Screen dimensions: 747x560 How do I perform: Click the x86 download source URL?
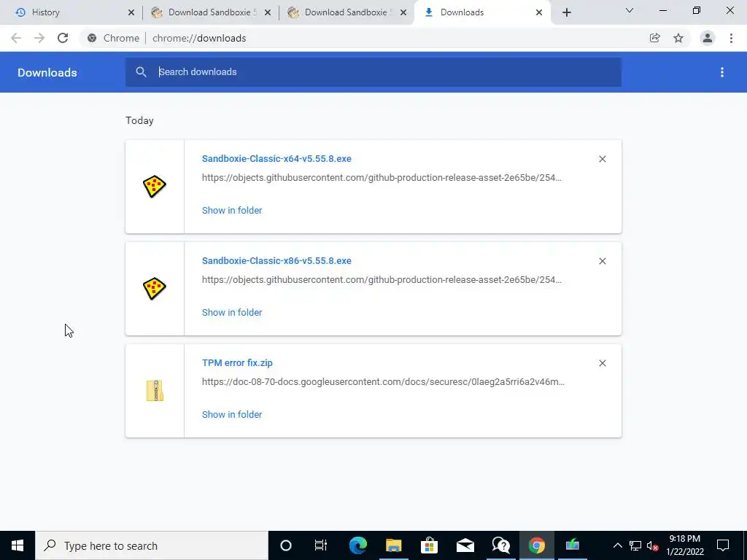coord(382,279)
